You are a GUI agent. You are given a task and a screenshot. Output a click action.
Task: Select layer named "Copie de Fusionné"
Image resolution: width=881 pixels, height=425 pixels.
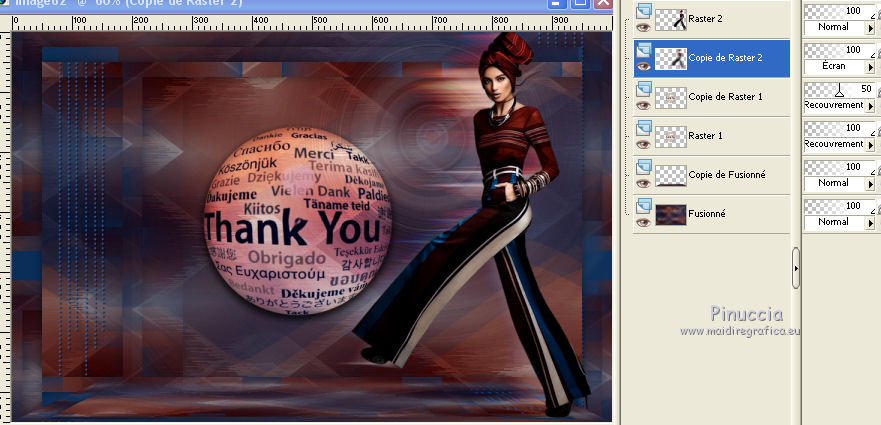(727, 175)
